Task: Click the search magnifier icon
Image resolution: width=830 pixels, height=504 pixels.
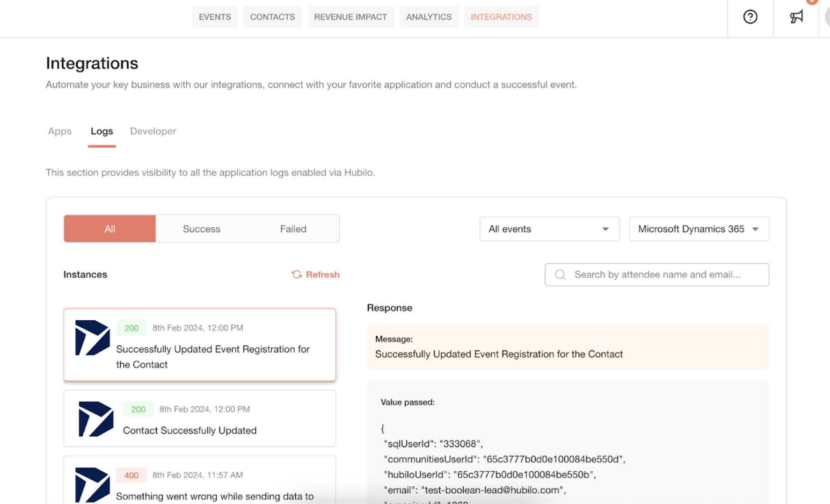Action: [x=560, y=274]
